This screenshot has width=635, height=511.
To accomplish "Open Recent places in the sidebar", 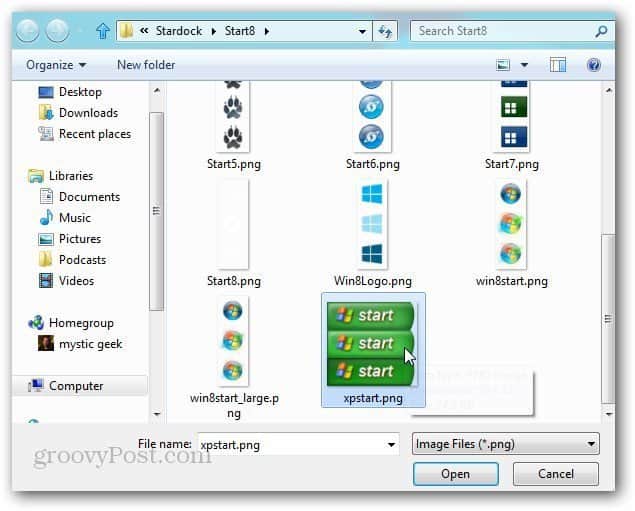I will [x=84, y=134].
